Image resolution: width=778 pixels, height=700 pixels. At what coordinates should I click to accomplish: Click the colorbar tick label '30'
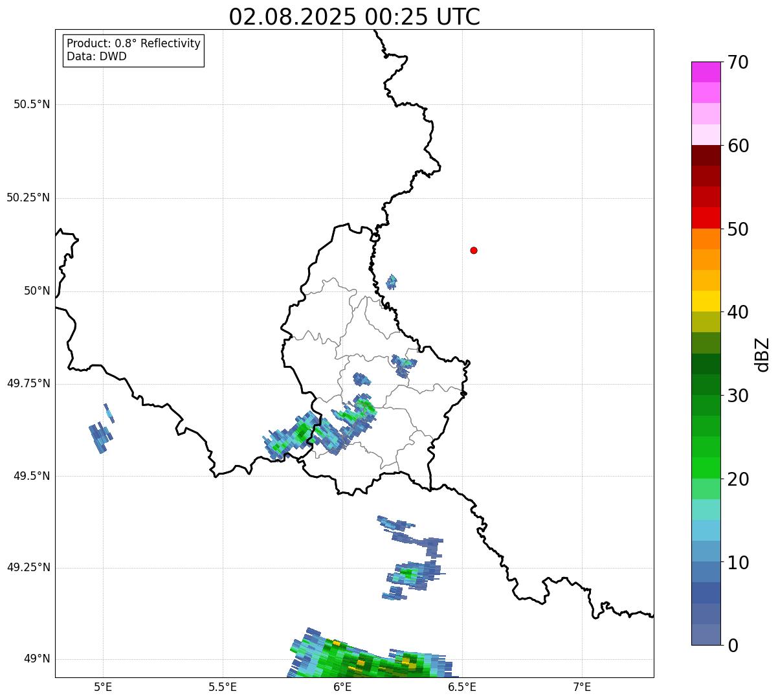click(x=738, y=396)
